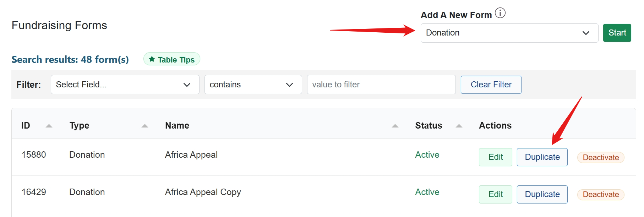This screenshot has height=217, width=644.
Task: Click the Actions column header
Action: pos(495,126)
